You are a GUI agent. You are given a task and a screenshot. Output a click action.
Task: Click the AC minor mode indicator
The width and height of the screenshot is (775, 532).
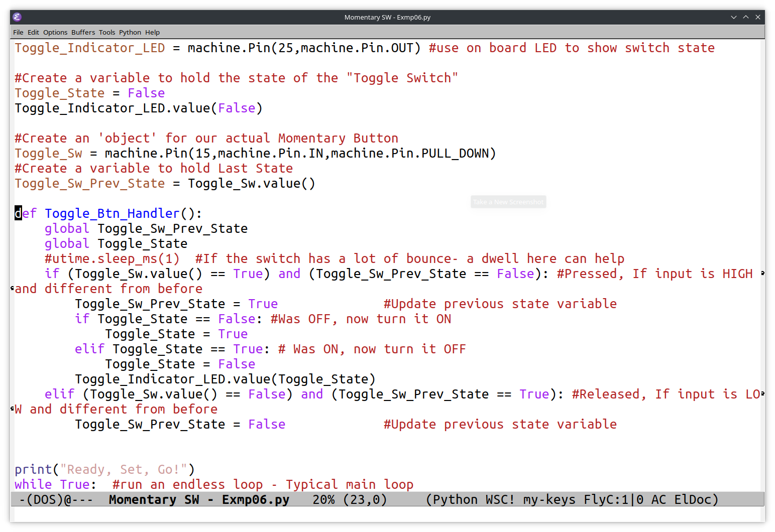pos(659,500)
